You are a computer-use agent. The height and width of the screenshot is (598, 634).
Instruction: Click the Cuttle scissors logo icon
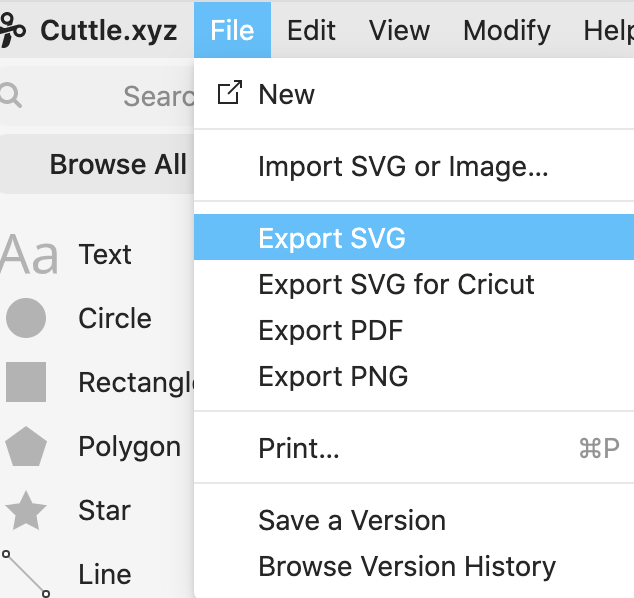point(12,31)
